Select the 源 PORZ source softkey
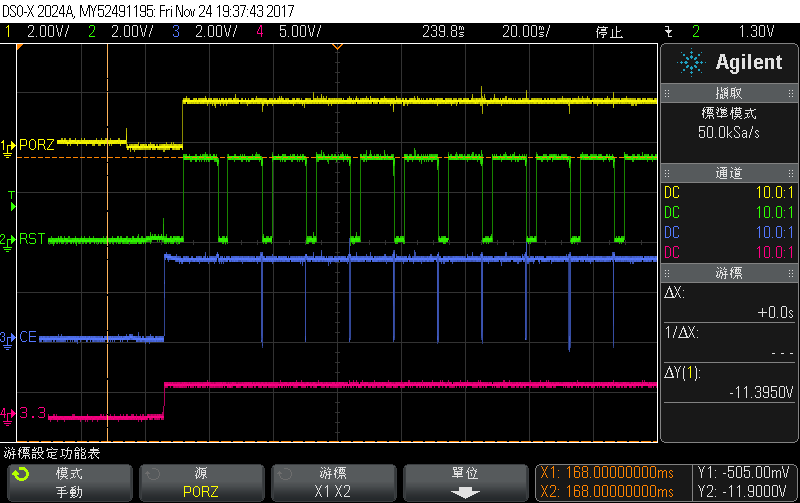 tap(202, 483)
